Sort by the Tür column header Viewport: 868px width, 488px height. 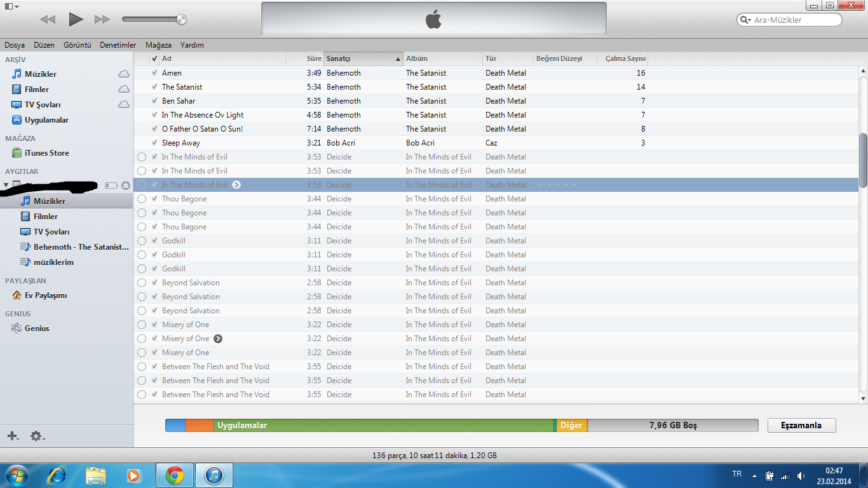(x=508, y=58)
